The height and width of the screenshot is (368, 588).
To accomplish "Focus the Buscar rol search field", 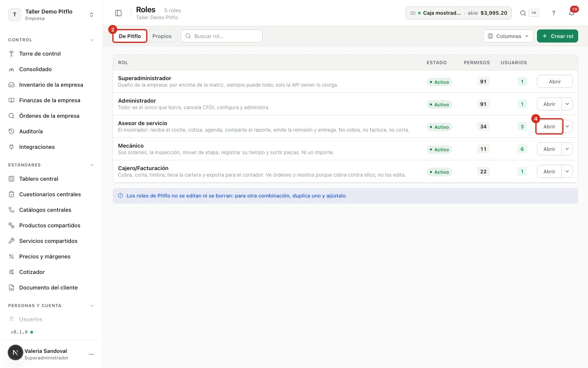I will [x=222, y=36].
